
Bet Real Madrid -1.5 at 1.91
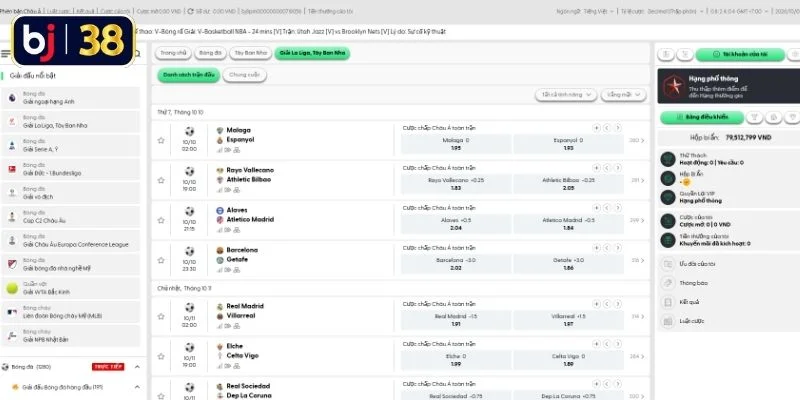click(x=456, y=320)
